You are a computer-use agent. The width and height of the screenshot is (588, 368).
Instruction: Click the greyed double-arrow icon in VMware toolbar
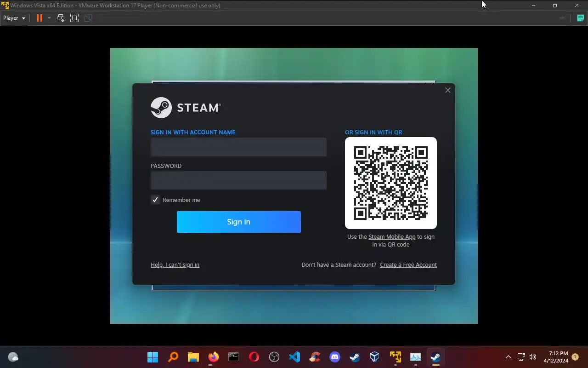pos(562,18)
